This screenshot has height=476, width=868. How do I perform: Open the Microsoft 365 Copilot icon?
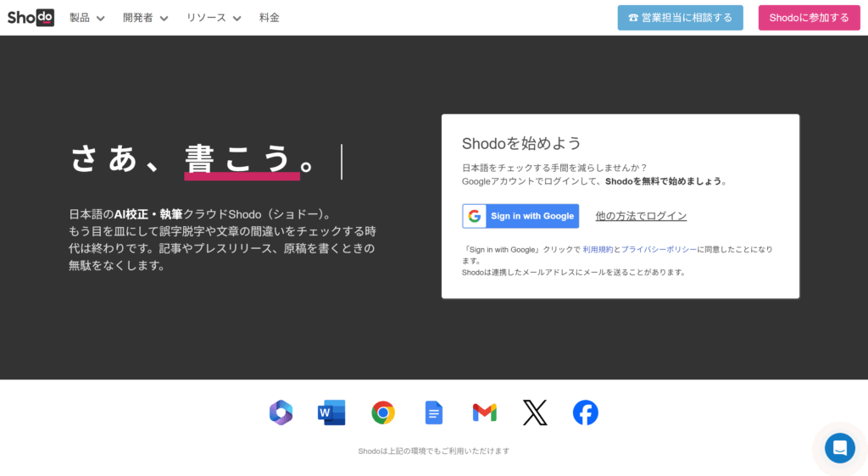click(x=281, y=412)
